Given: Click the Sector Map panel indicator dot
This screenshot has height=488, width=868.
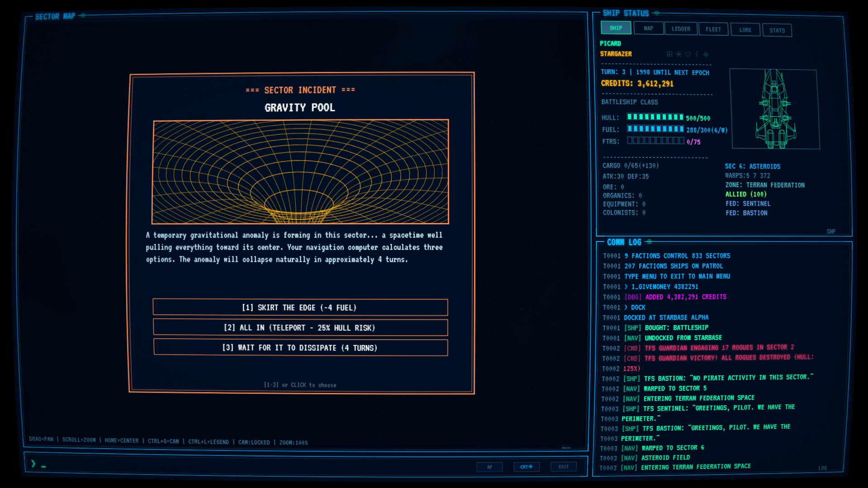Looking at the screenshot, I should pos(83,15).
